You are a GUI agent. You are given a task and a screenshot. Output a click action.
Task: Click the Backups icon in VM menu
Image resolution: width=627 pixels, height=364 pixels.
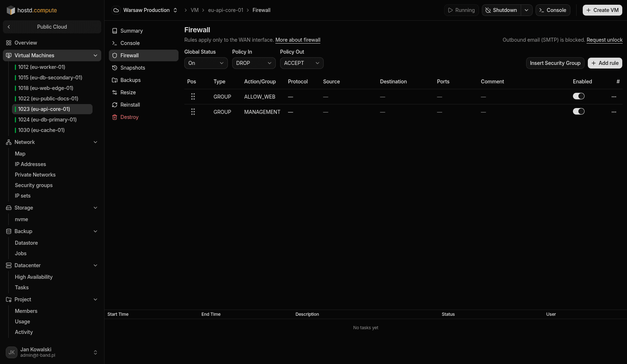(115, 80)
